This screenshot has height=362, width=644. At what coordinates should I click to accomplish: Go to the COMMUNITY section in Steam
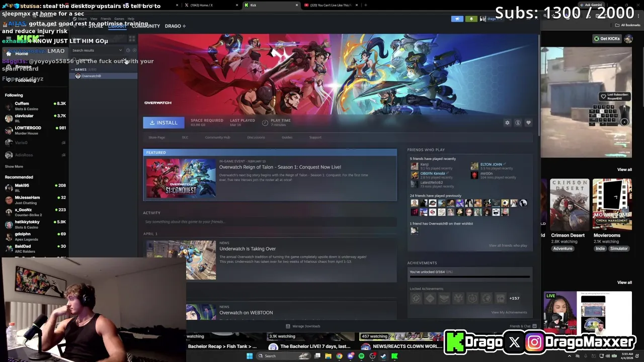click(145, 26)
